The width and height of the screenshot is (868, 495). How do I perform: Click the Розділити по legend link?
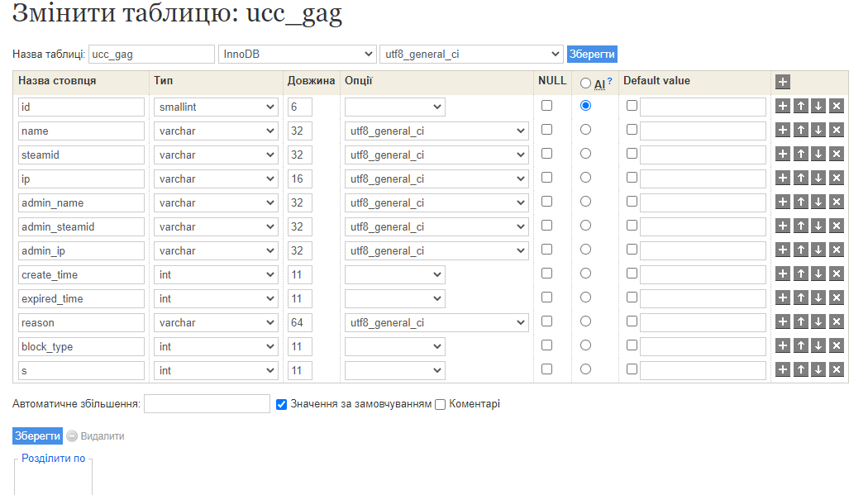click(x=53, y=458)
